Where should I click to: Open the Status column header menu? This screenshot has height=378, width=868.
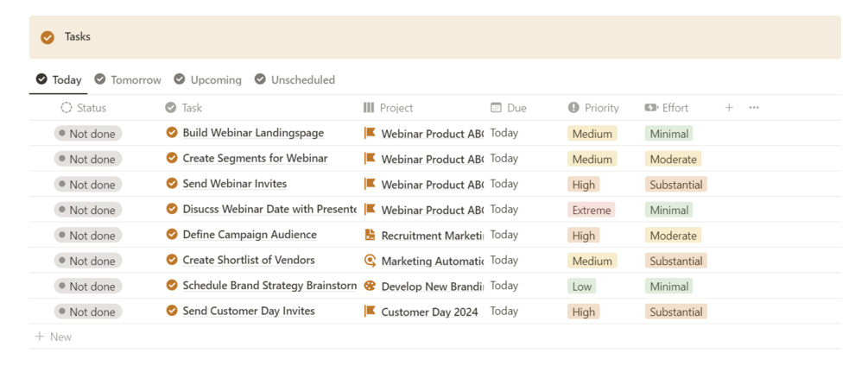pyautogui.click(x=83, y=108)
